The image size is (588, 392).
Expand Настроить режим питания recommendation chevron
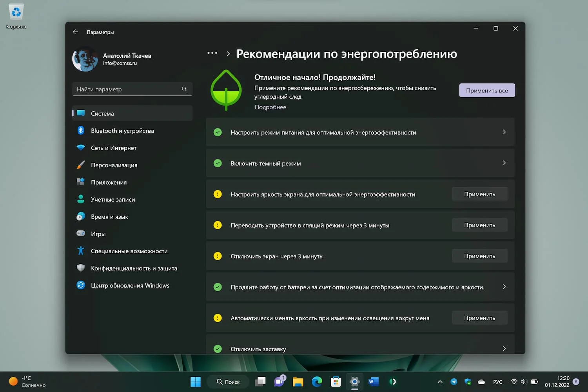coord(504,132)
